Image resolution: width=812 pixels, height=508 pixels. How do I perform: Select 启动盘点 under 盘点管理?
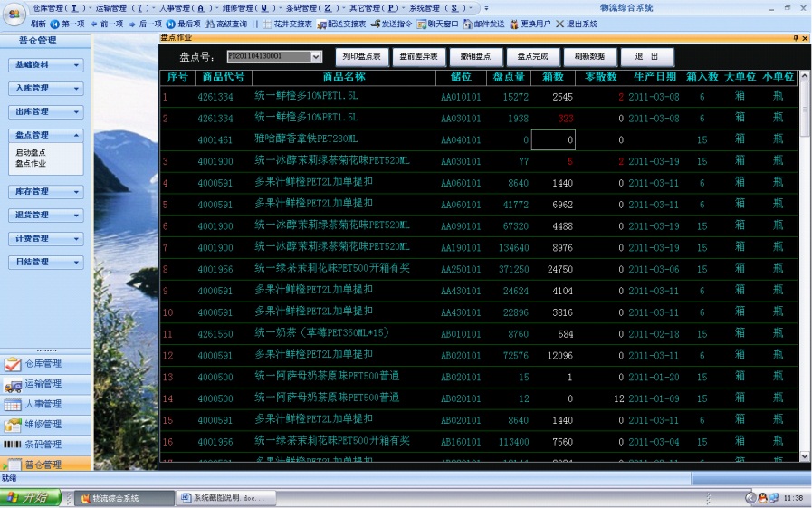[x=31, y=152]
